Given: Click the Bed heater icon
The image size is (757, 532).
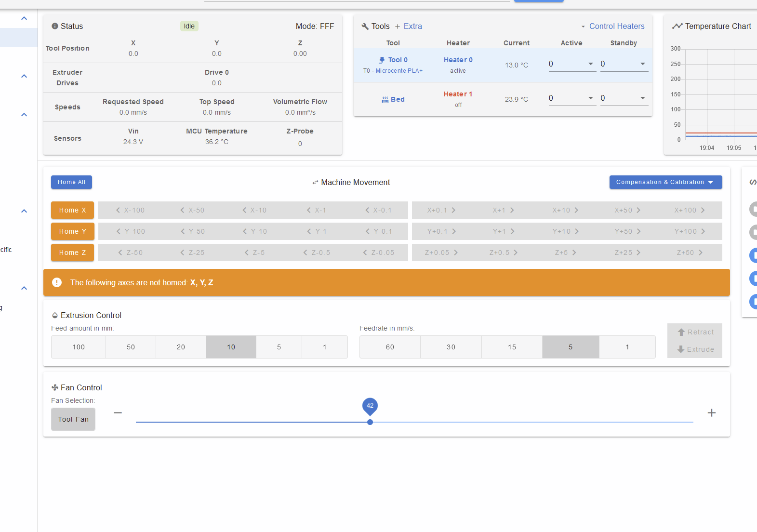Looking at the screenshot, I should pyautogui.click(x=385, y=99).
